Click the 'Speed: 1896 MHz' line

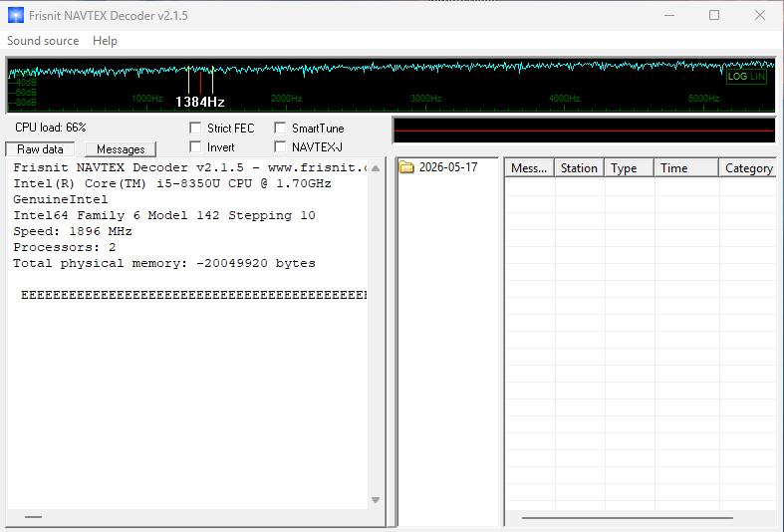pyautogui.click(x=73, y=231)
